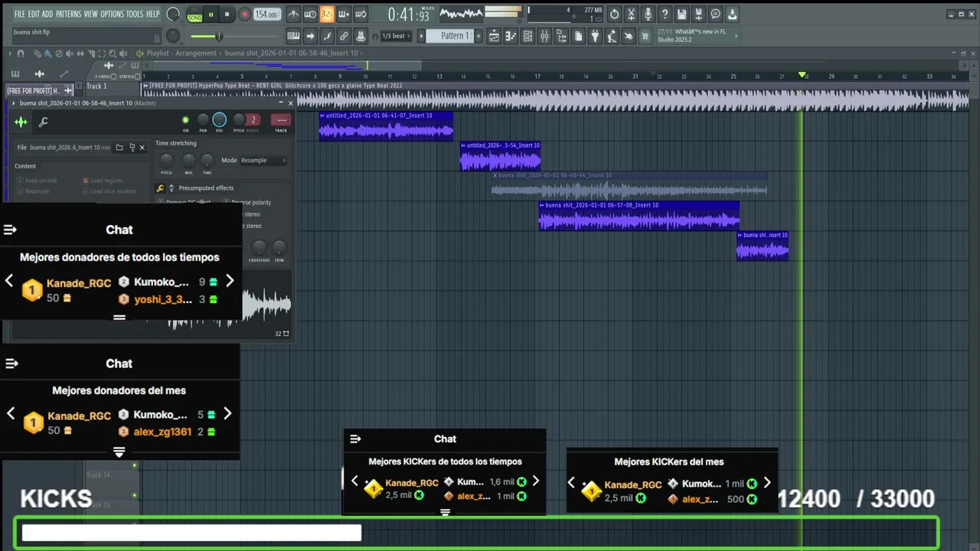Toggle the sampler ON light
The height and width of the screenshot is (551, 980).
(185, 120)
